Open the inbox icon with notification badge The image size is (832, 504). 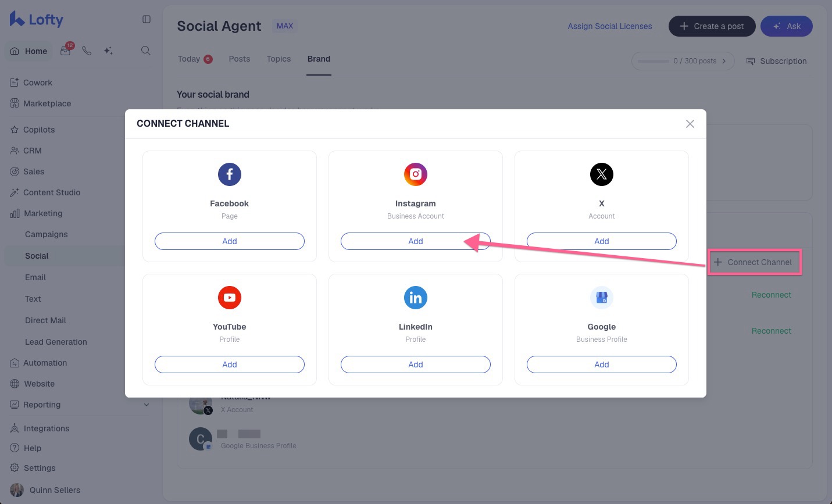click(66, 51)
